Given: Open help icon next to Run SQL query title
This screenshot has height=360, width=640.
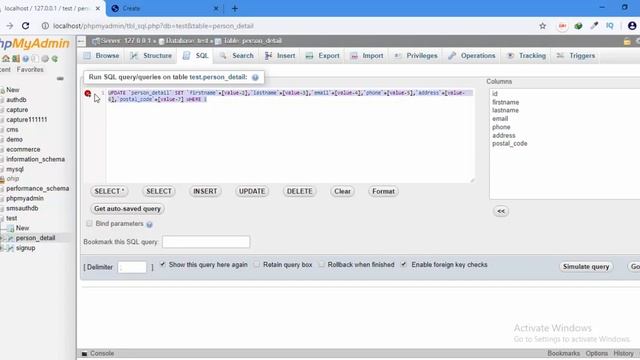Looking at the screenshot, I should (255, 77).
